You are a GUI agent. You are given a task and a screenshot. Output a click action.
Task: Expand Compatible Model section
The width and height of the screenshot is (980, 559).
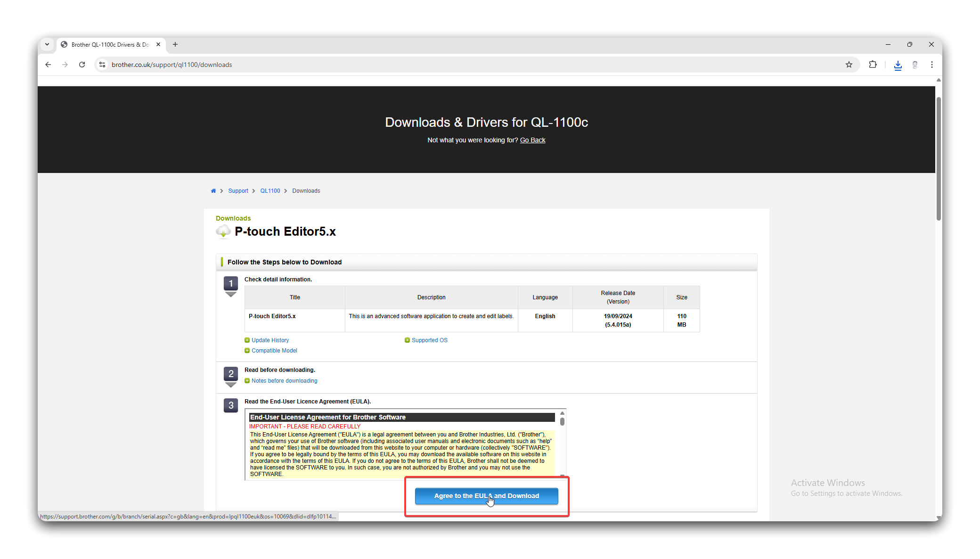274,351
